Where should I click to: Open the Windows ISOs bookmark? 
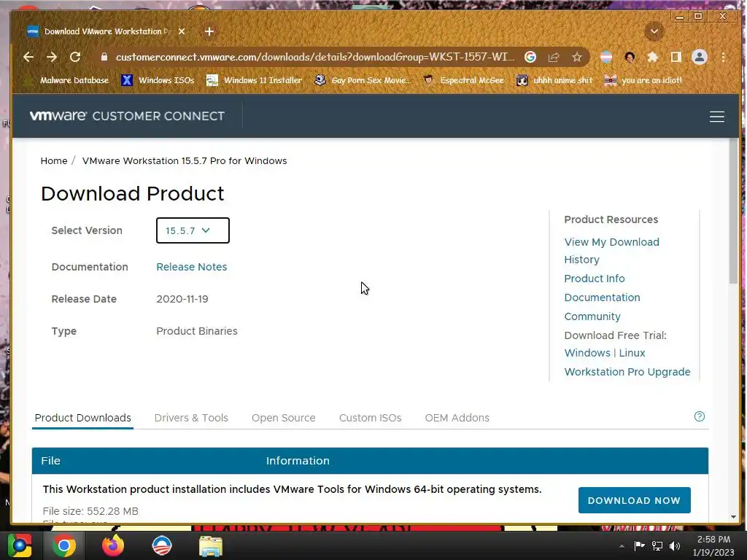[158, 80]
